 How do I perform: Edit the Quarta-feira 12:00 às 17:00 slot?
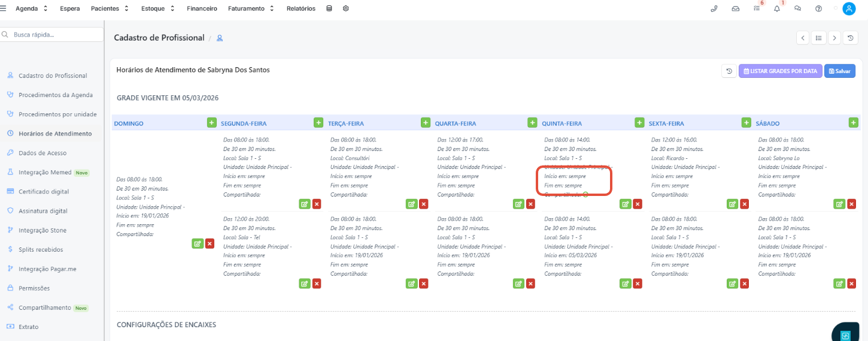click(518, 204)
